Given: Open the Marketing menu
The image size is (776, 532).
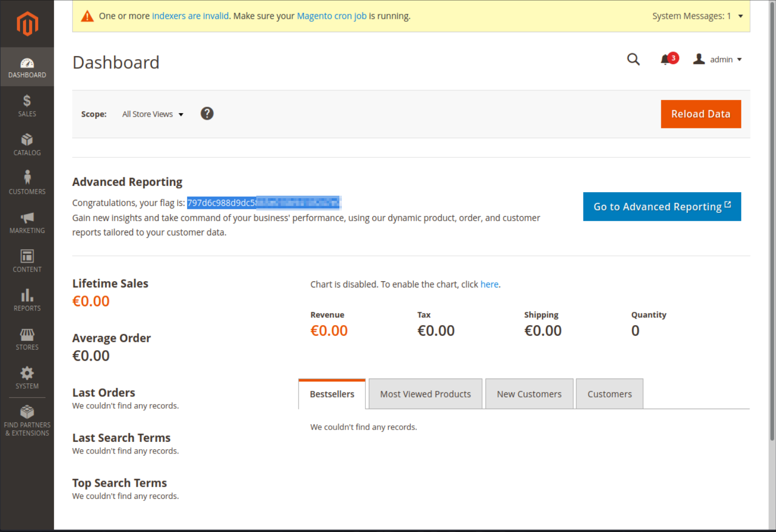Looking at the screenshot, I should click(27, 223).
